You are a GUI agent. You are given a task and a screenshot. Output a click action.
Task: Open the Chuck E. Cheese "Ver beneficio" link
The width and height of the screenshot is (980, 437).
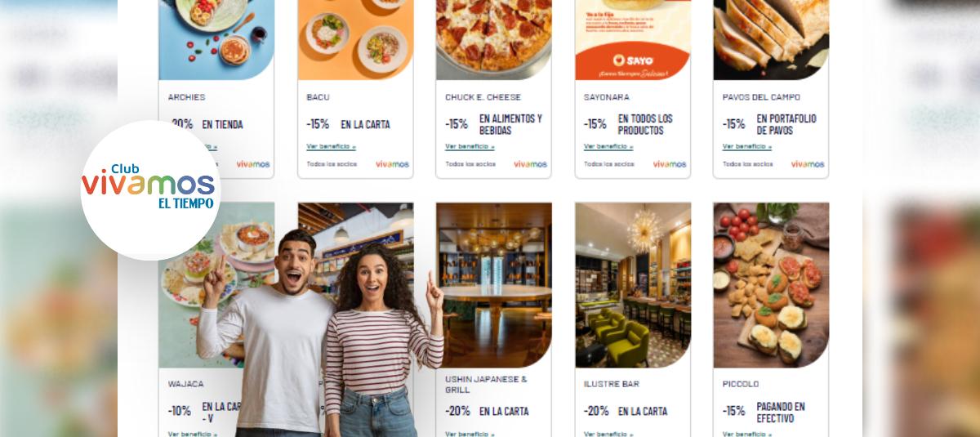click(x=470, y=147)
